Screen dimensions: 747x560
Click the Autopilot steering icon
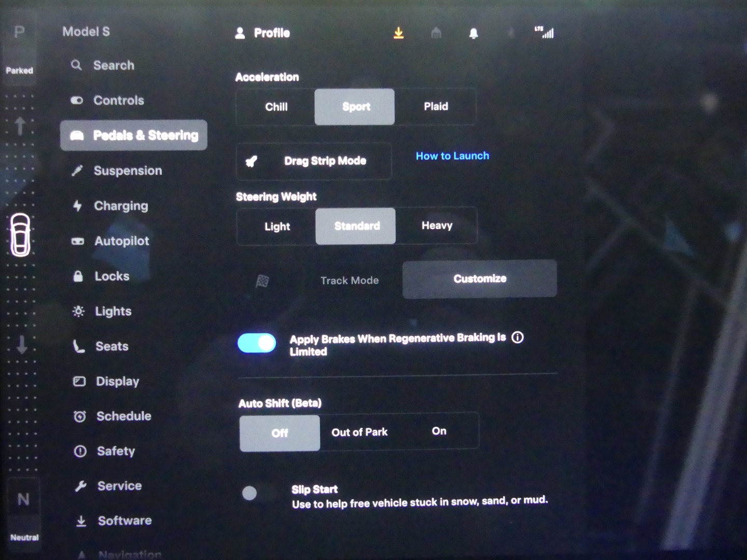(x=77, y=241)
